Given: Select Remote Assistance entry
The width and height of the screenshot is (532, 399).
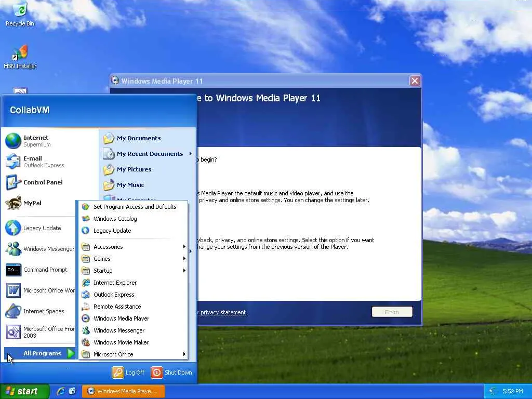Looking at the screenshot, I should point(133,307).
